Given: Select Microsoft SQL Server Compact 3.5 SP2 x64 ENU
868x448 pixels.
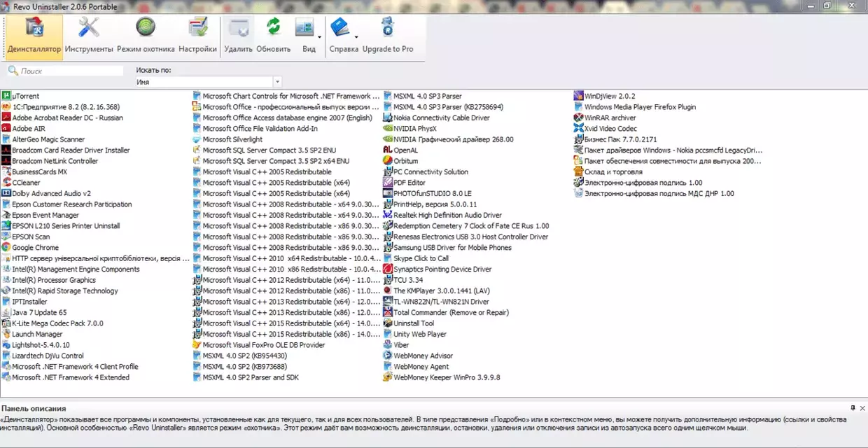Looking at the screenshot, I should click(271, 161).
